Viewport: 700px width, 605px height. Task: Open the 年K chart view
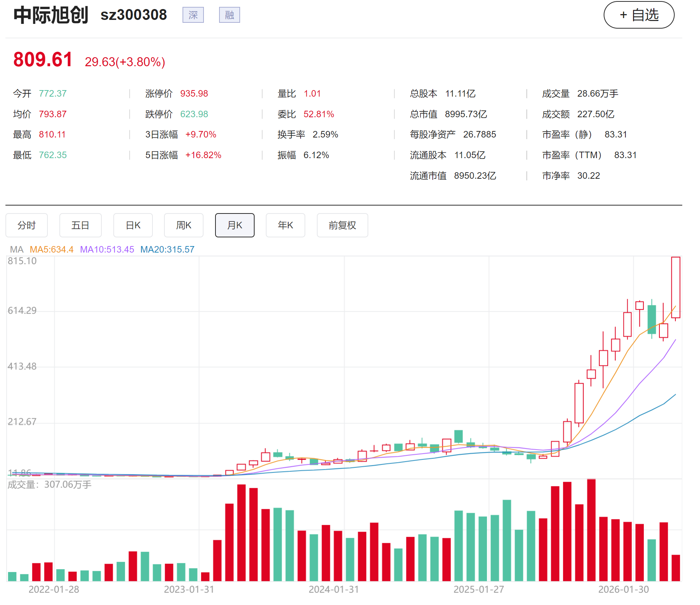[285, 225]
